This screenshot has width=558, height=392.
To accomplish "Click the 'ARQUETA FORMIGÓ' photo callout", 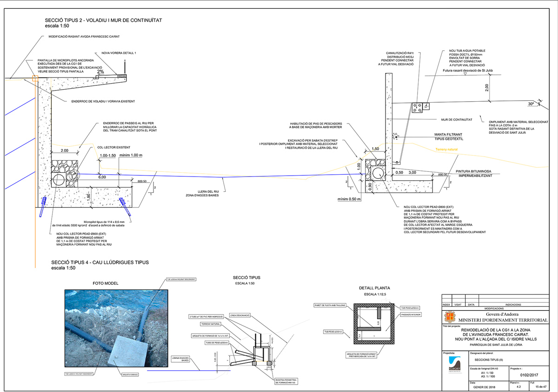I will coord(129,373).
